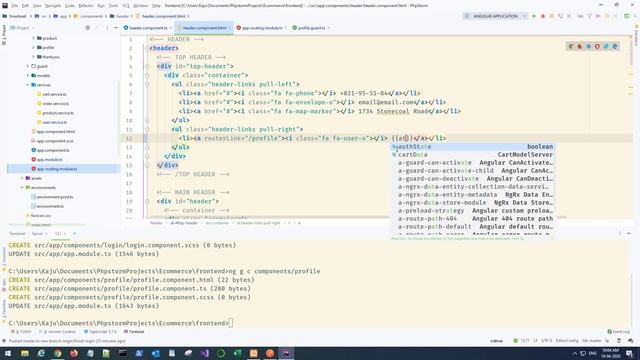This screenshot has width=640, height=360.
Task: Expand the assets folder
Action: click(x=22, y=178)
